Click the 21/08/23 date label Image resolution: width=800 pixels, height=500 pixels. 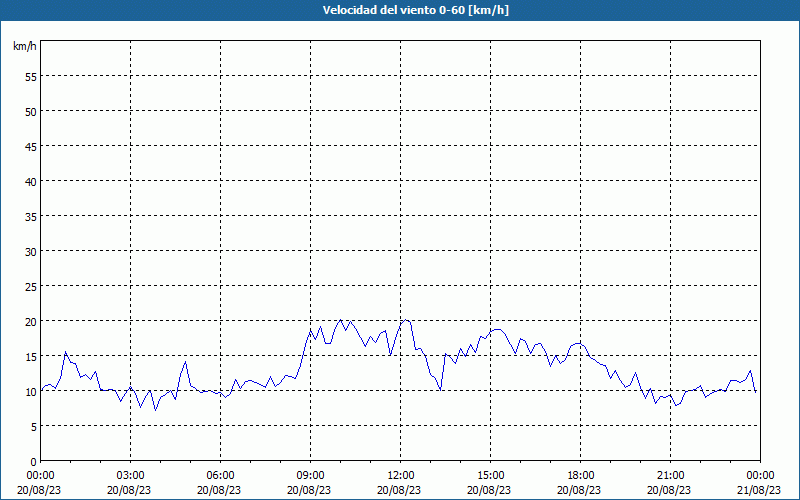760,490
